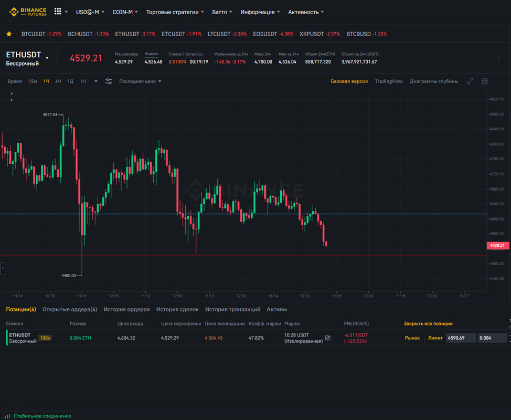Expand more timeframe intervals dropdown
This screenshot has width=511, height=420.
point(96,81)
